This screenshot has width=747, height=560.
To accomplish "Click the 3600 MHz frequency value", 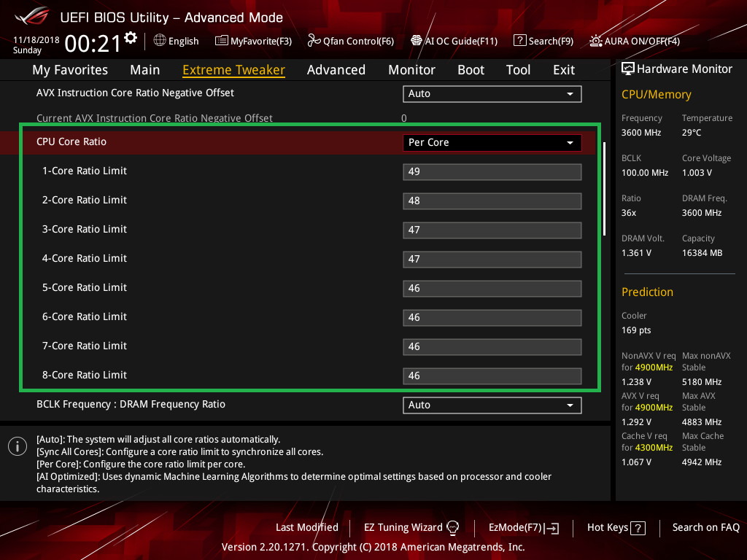I will 640,133.
